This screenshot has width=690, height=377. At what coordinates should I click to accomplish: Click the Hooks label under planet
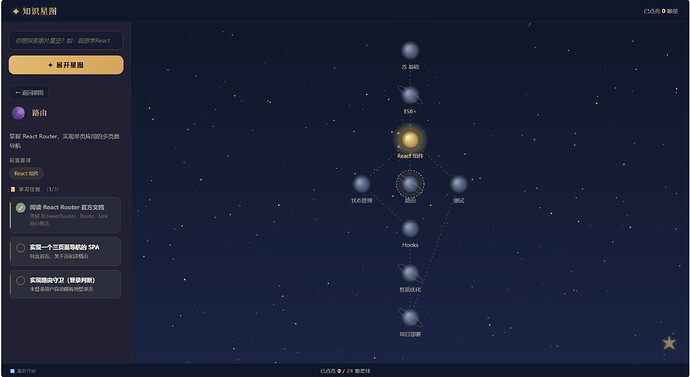point(410,245)
